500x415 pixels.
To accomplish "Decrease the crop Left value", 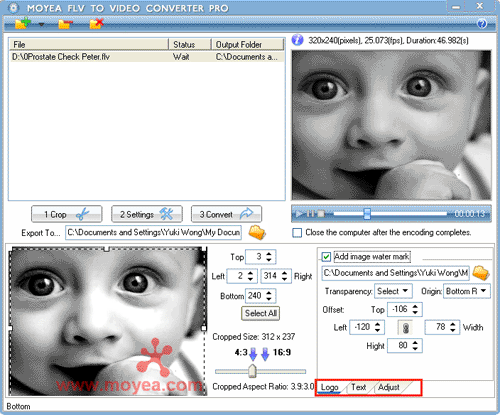I will point(250,279).
